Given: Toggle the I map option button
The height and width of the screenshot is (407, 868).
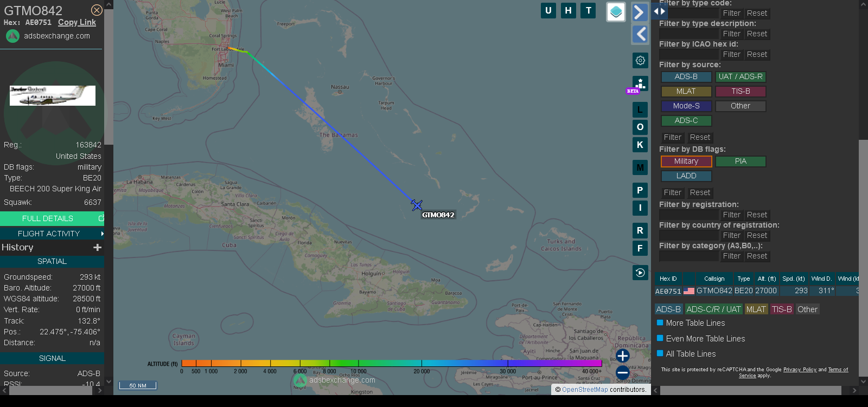Looking at the screenshot, I should click(x=640, y=208).
